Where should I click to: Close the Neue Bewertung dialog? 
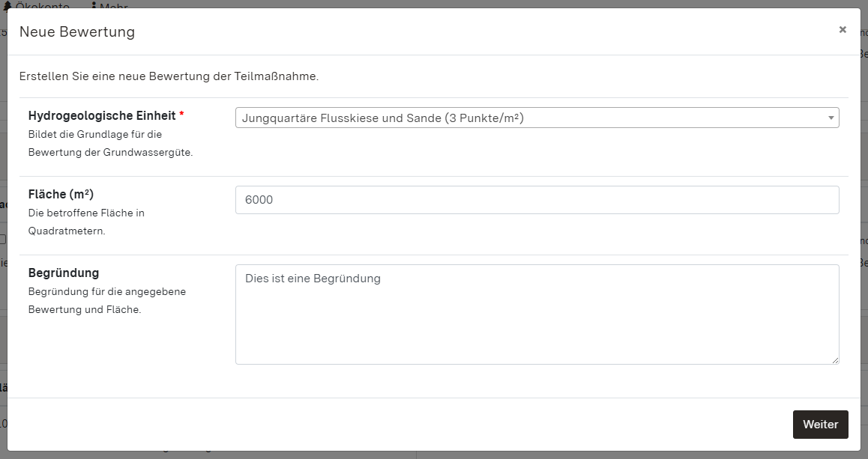(x=843, y=30)
